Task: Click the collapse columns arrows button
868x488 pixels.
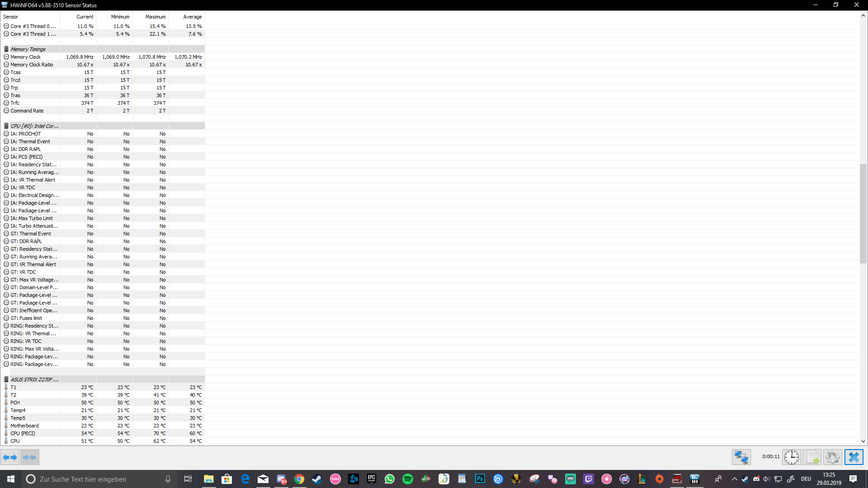Action: (29, 457)
